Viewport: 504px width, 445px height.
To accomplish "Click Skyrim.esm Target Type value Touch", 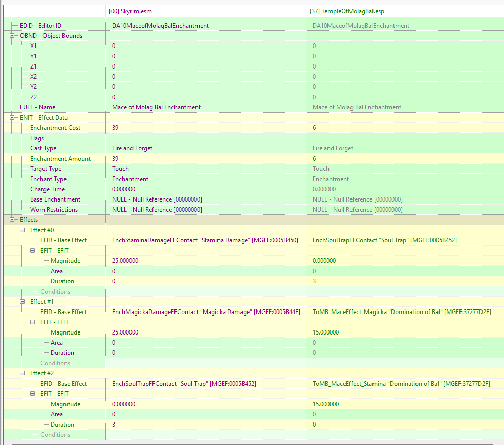I will [x=120, y=169].
